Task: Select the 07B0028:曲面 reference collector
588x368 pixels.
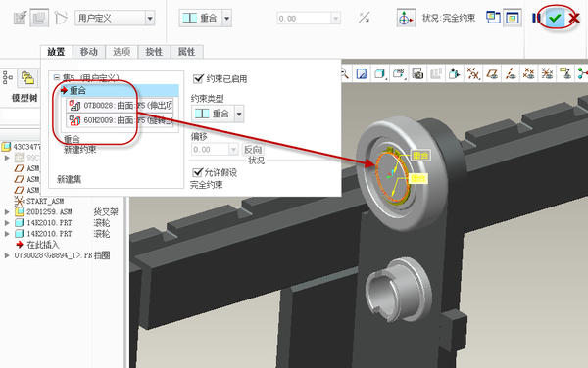Action: tap(120, 105)
